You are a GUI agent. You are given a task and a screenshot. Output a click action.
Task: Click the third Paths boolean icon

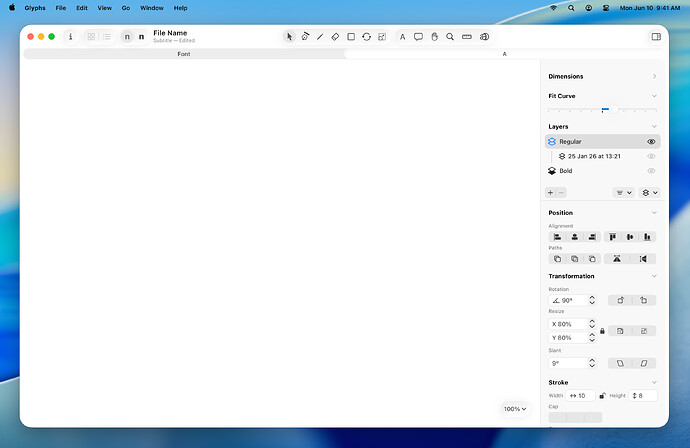point(592,259)
